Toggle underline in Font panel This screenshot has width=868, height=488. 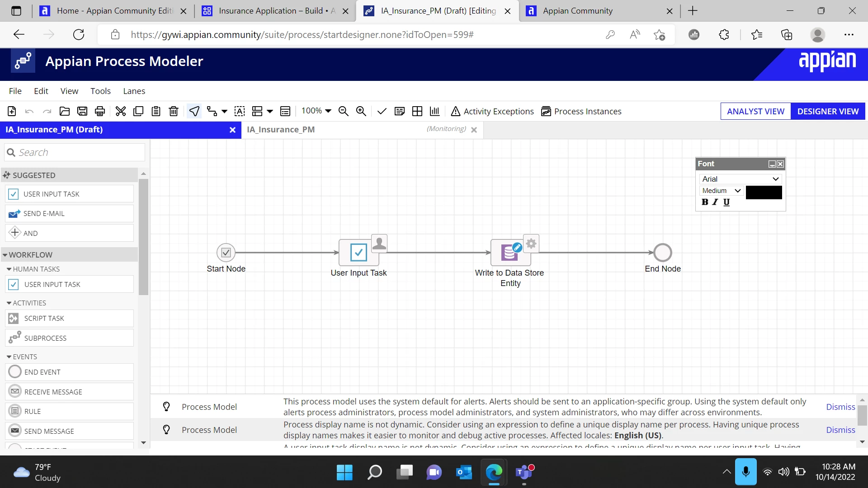pyautogui.click(x=726, y=202)
